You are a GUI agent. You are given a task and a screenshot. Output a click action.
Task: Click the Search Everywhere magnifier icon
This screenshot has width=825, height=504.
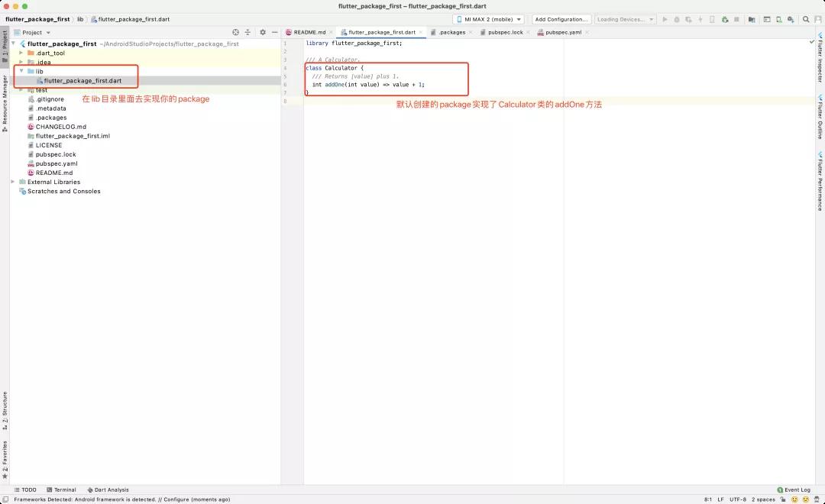pyautogui.click(x=806, y=19)
